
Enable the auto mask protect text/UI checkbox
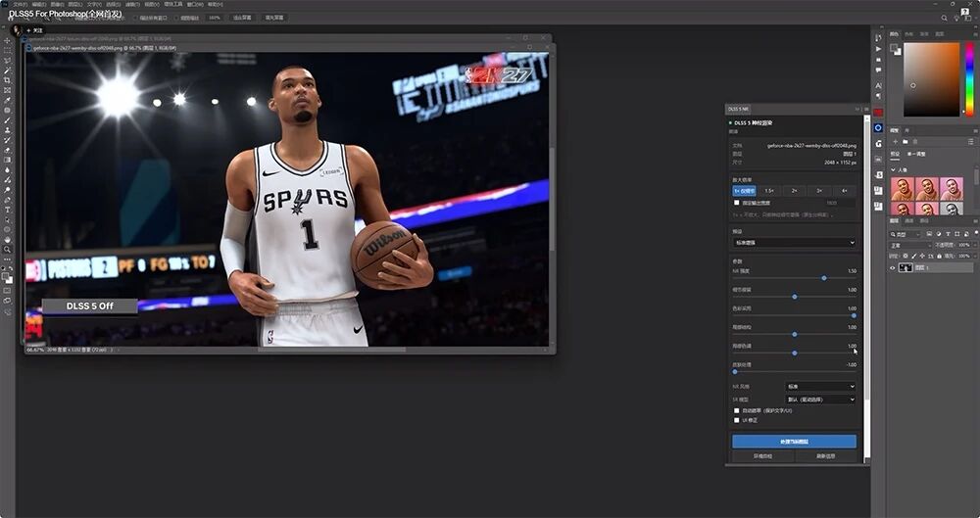pyautogui.click(x=736, y=410)
